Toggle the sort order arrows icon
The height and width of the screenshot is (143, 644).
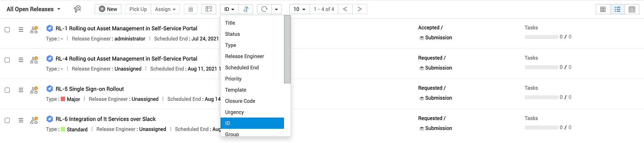(x=246, y=9)
